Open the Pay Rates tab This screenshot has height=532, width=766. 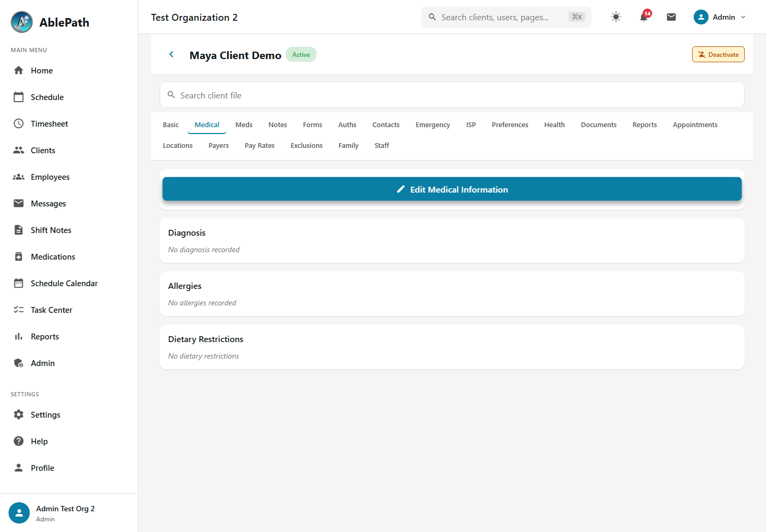[x=260, y=145]
